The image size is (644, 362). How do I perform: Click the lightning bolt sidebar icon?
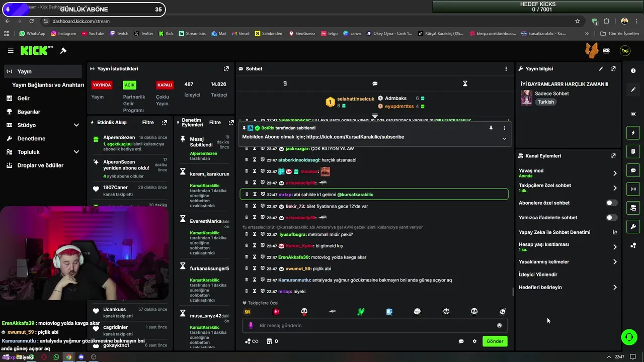[633, 133]
